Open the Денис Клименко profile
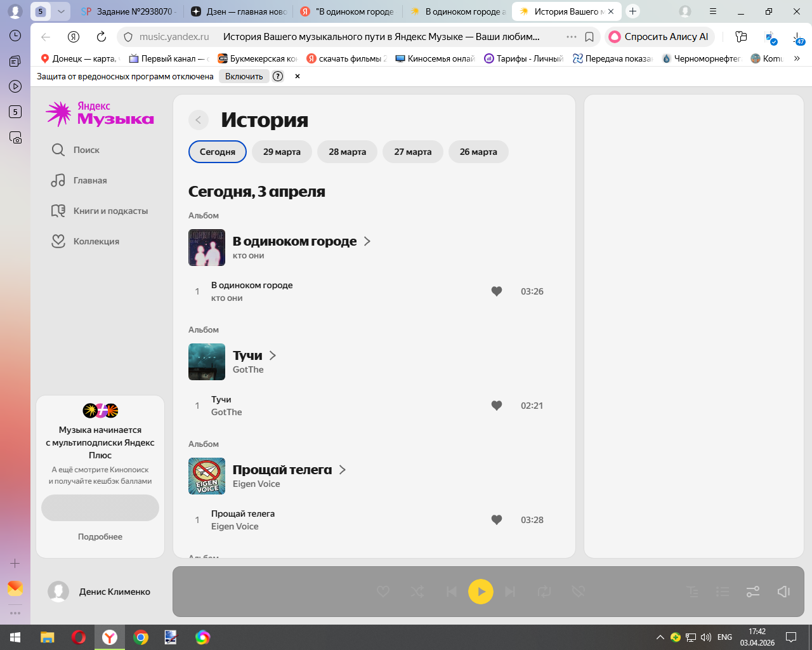The image size is (812, 650). 100,592
